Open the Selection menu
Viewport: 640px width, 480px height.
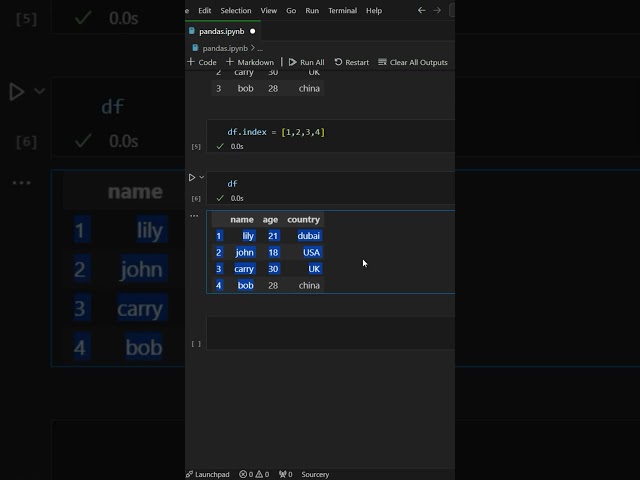pyautogui.click(x=236, y=10)
